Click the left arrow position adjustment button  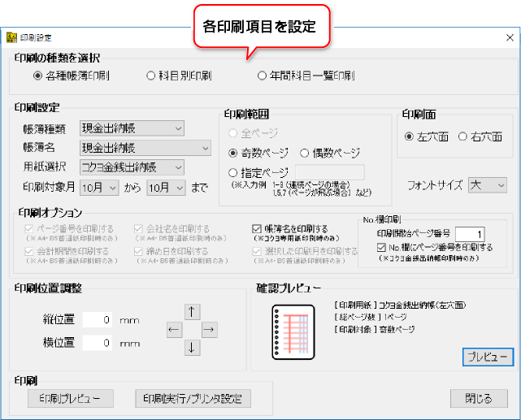coord(174,330)
